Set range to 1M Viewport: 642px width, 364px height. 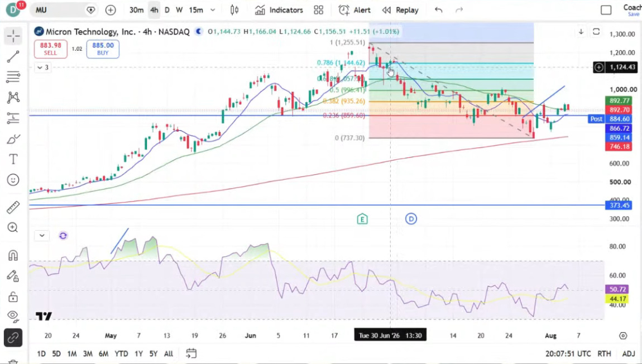[x=71, y=353]
